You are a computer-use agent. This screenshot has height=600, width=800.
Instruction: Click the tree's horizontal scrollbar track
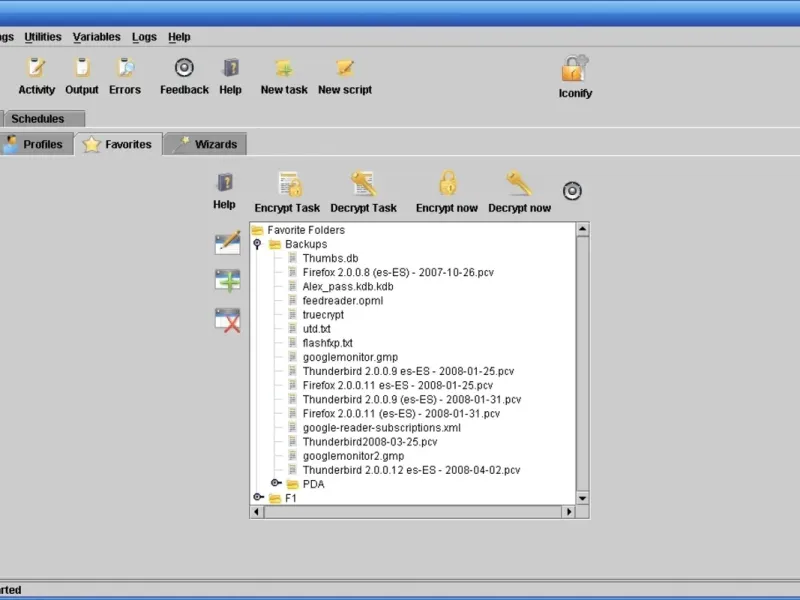click(x=413, y=512)
